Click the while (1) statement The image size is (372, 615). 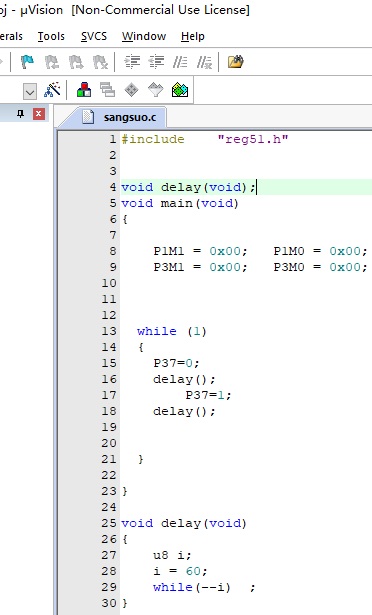point(172,331)
